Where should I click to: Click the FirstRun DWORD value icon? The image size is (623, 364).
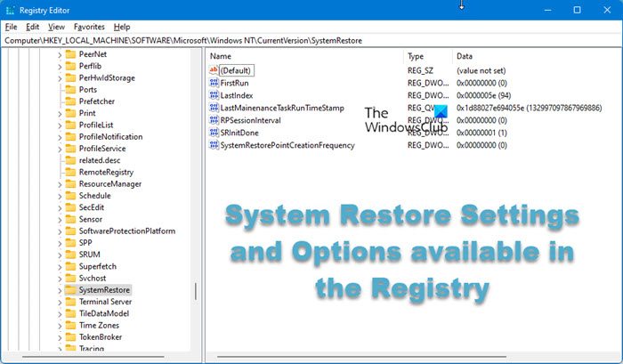coord(214,83)
